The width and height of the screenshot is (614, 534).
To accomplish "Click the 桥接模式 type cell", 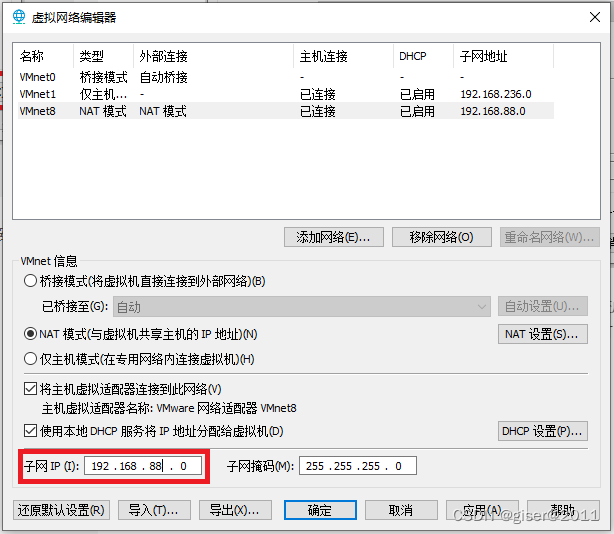I will tap(103, 77).
